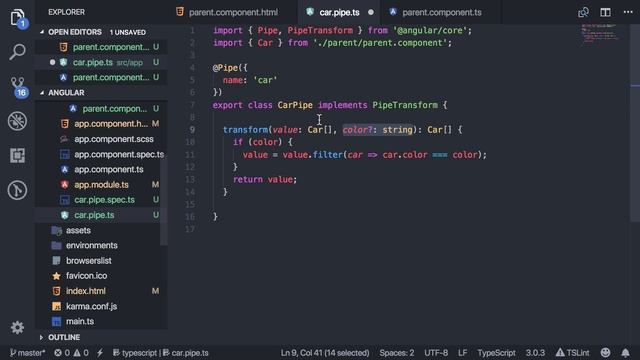Click the TSLint warning status item
This screenshot has height=360, width=640.
[572, 353]
